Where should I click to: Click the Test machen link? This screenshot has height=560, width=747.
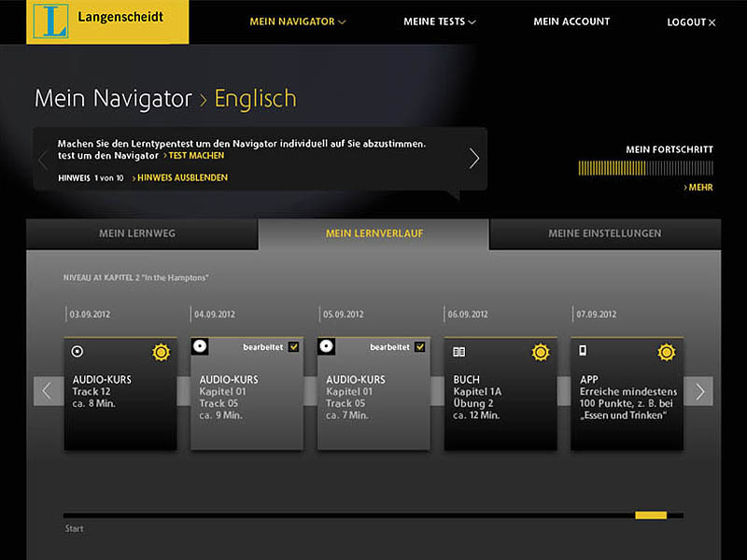tap(194, 156)
